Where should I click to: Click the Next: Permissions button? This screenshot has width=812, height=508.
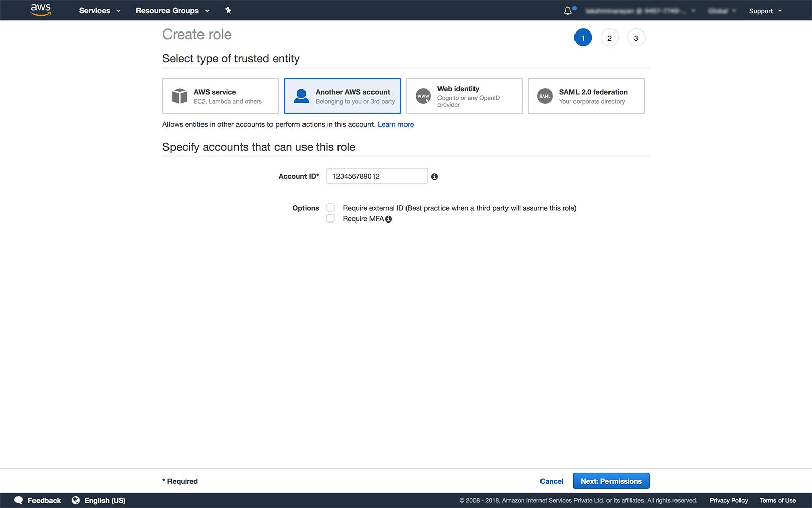tap(611, 481)
